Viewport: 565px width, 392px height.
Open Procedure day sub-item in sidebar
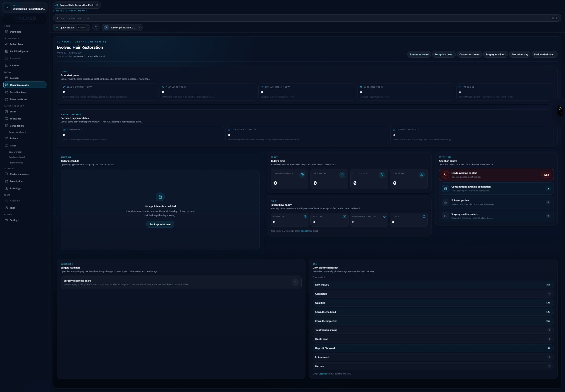[16, 163]
